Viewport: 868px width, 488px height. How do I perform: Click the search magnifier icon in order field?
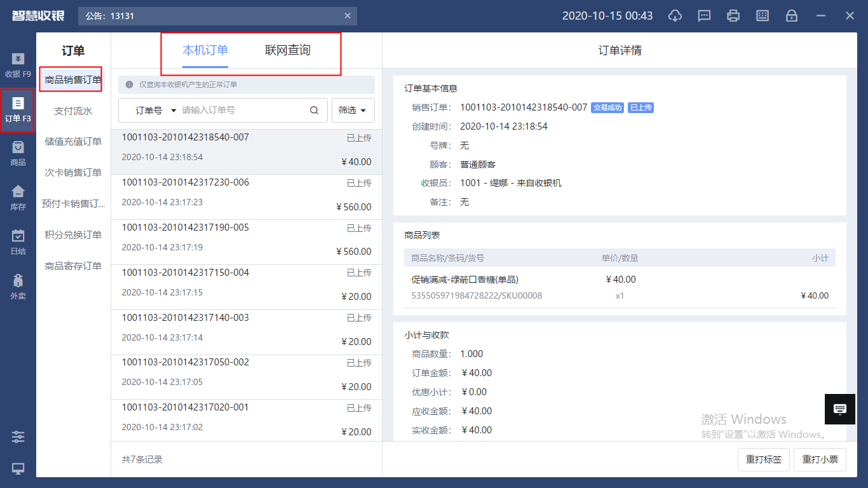(314, 111)
